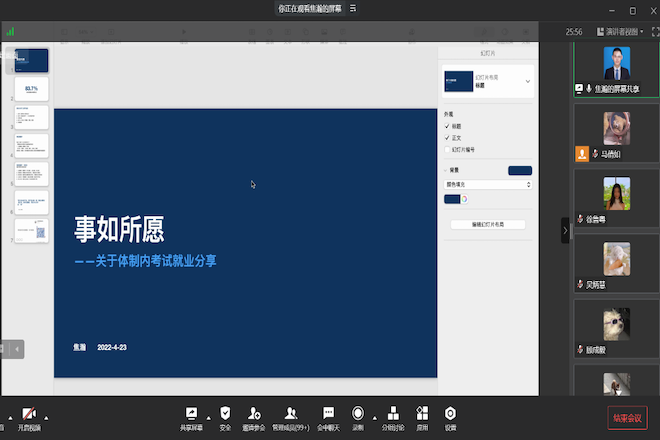The width and height of the screenshot is (660, 440).
Task: Turn on camera with 开启视频
Action: [28, 415]
